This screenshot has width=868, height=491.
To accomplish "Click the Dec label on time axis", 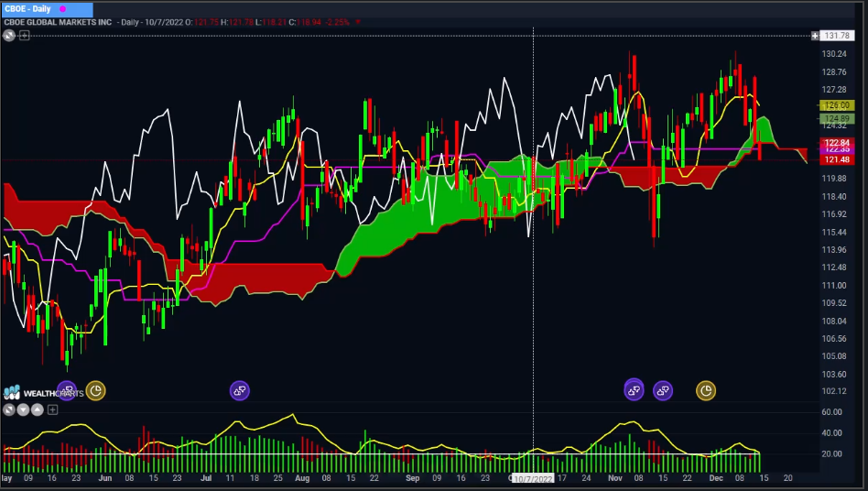I will point(716,477).
